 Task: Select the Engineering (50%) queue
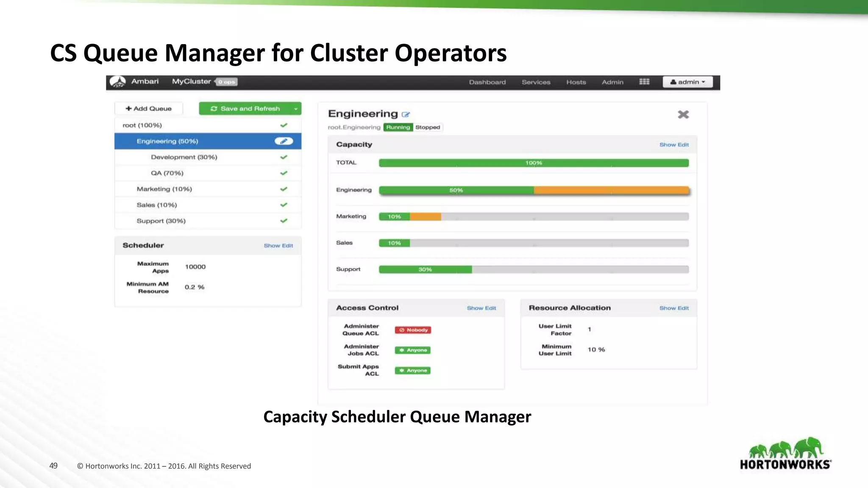(x=208, y=141)
